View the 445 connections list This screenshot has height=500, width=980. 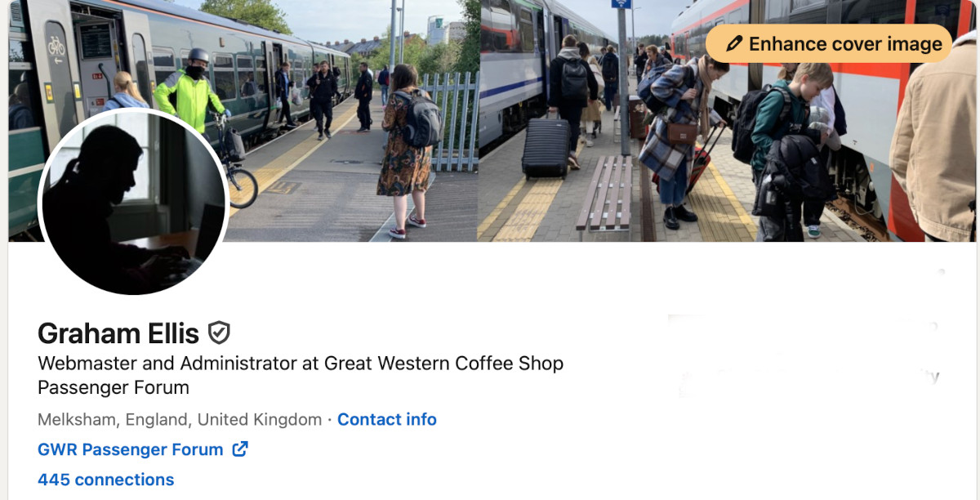click(106, 480)
